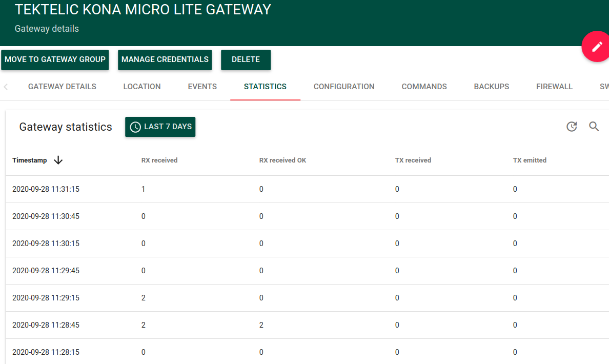Image resolution: width=609 pixels, height=364 pixels.
Task: Click MOVE TO GATEWAY GROUP
Action: pyautogui.click(x=55, y=59)
